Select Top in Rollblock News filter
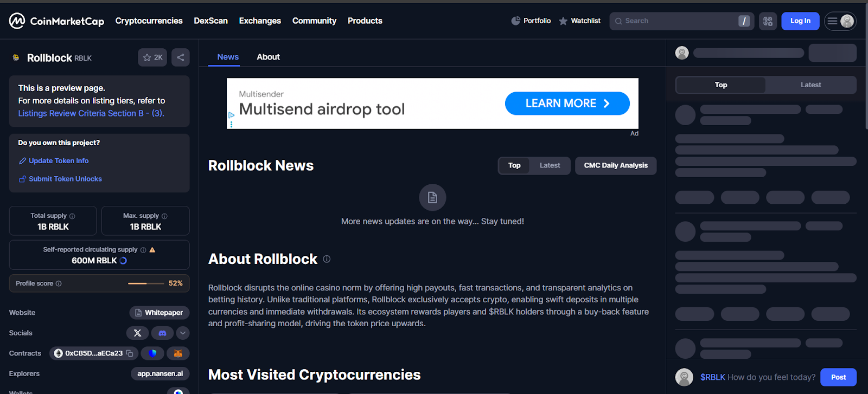This screenshot has width=868, height=394. pyautogui.click(x=514, y=166)
